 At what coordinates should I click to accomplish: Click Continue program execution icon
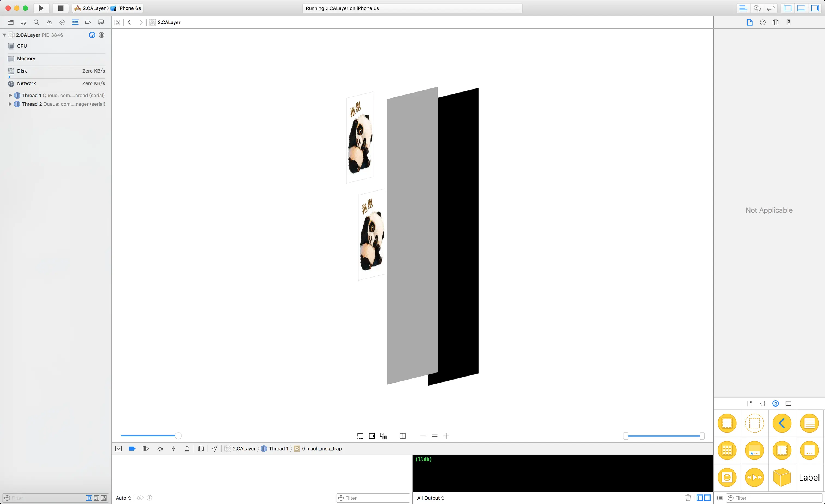pos(146,449)
